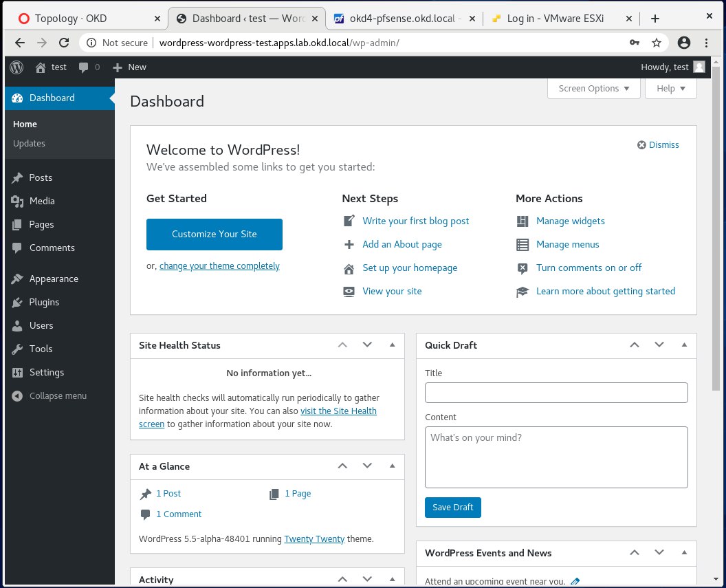Image resolution: width=726 pixels, height=588 pixels.
Task: Click Customize Your Site button
Action: coord(214,235)
